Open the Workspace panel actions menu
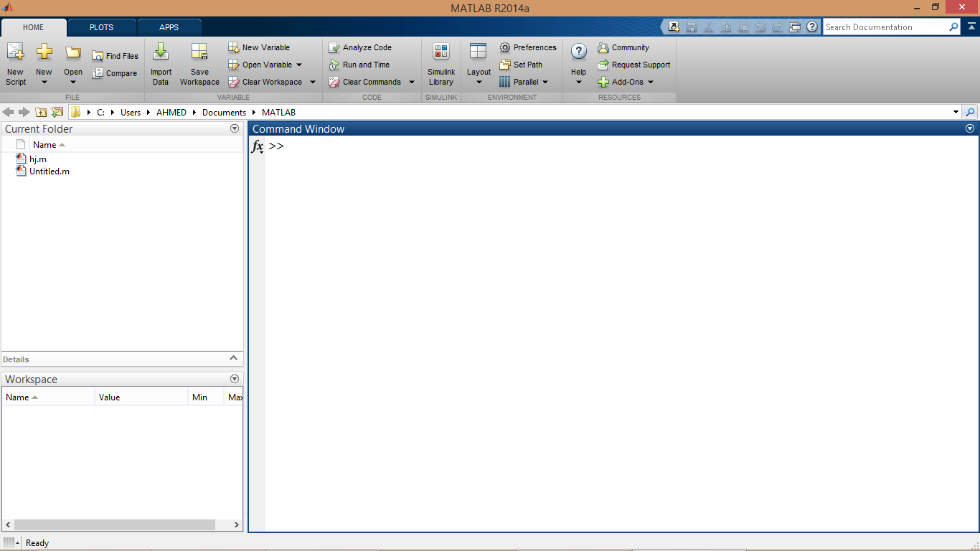 (235, 379)
